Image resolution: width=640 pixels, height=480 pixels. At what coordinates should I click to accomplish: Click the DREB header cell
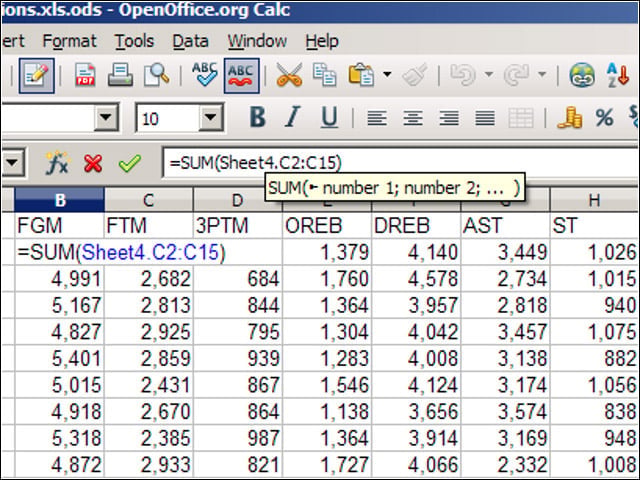tap(416, 225)
